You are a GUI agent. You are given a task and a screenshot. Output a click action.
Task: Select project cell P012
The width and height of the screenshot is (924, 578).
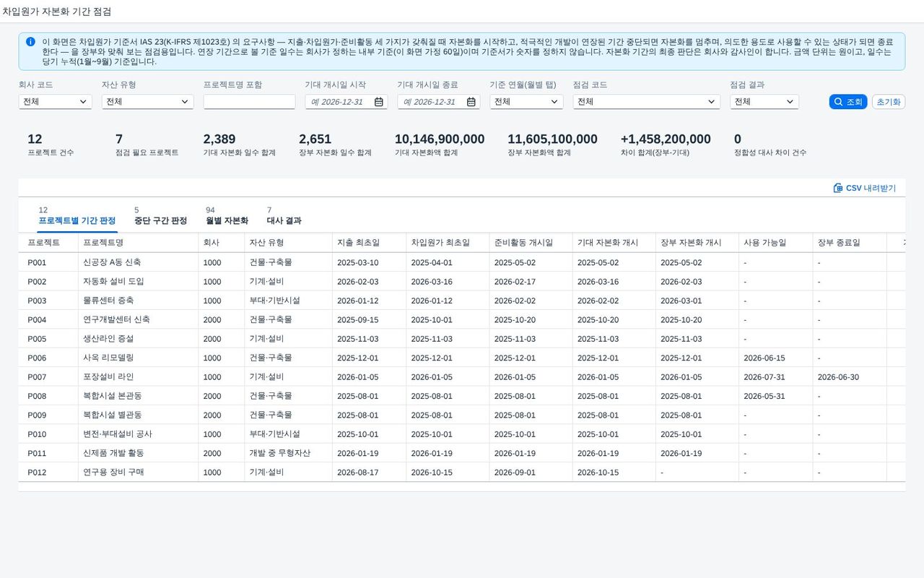37,473
